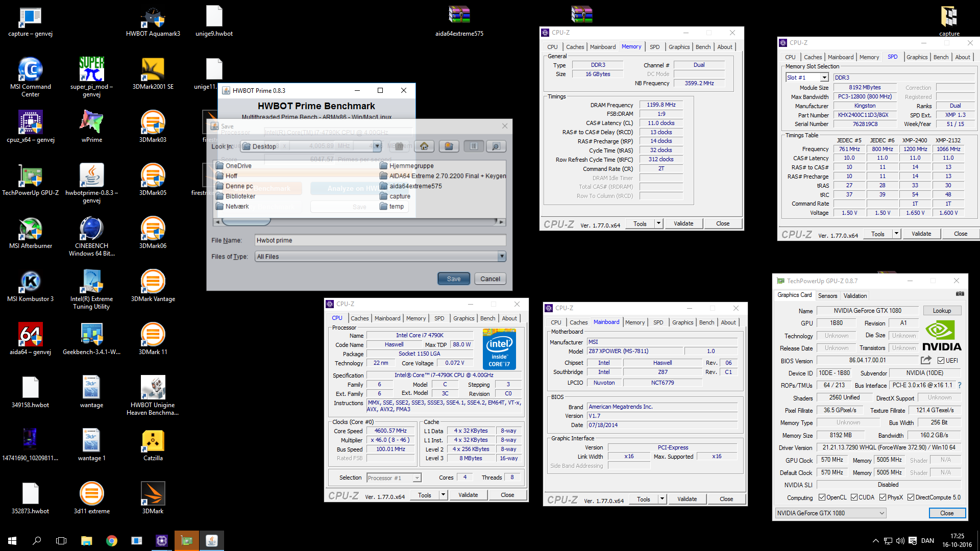
Task: Open aida64extreme575 archive icon
Action: click(x=459, y=21)
